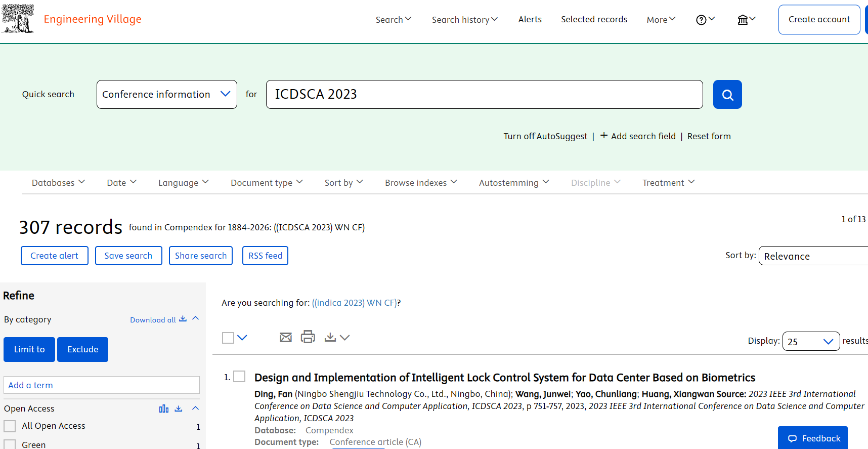Click author Wang, Junwei link
The image size is (868, 449).
[543, 394]
